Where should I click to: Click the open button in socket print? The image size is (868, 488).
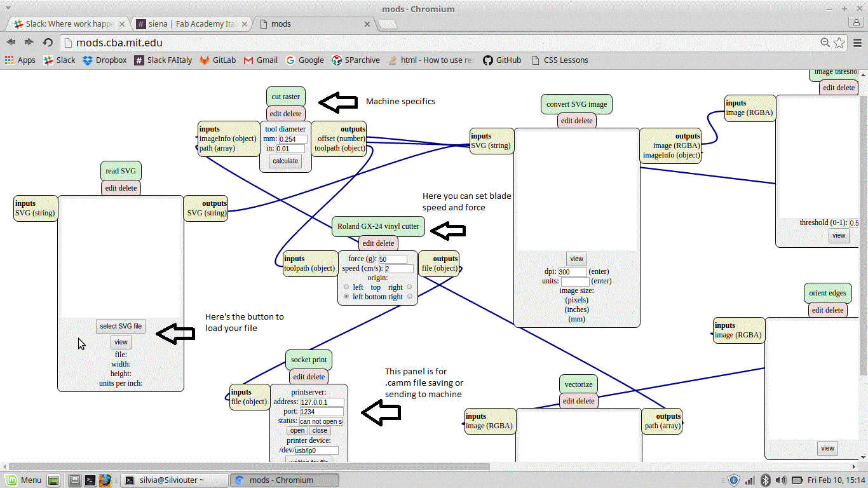point(297,431)
